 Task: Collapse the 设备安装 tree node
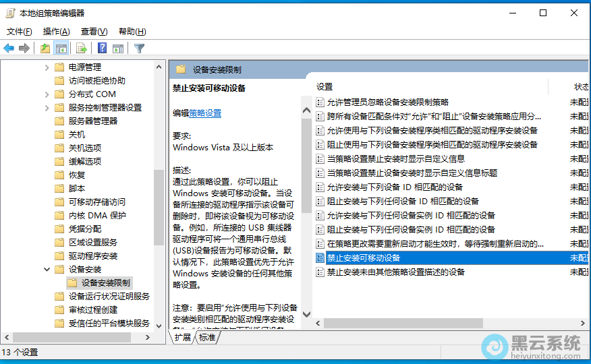click(x=47, y=270)
